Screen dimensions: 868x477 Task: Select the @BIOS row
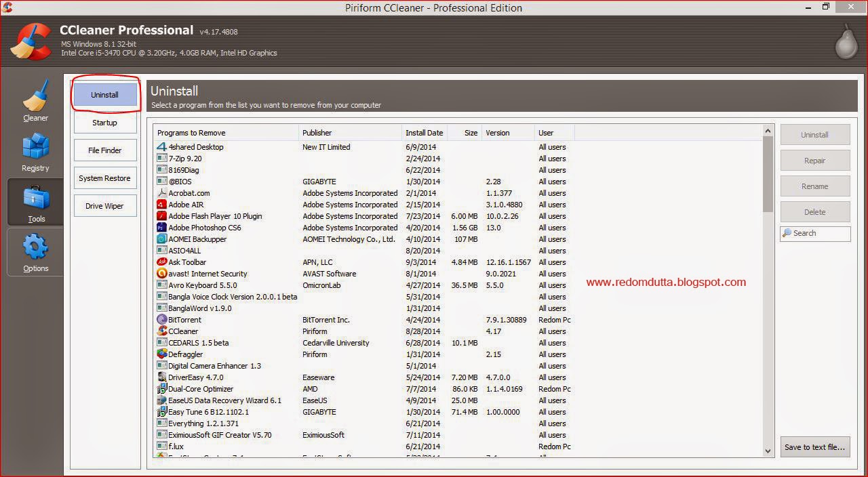458,182
